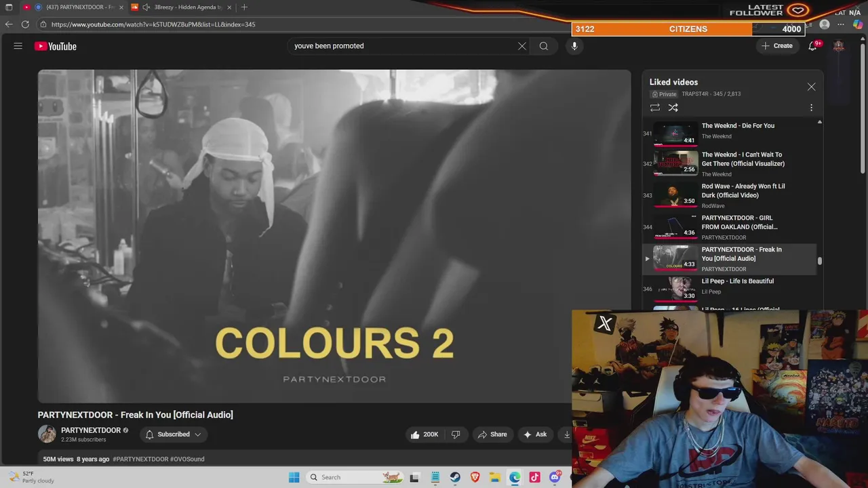Play GIRL FROM OAKLAND playlist item

click(731, 227)
